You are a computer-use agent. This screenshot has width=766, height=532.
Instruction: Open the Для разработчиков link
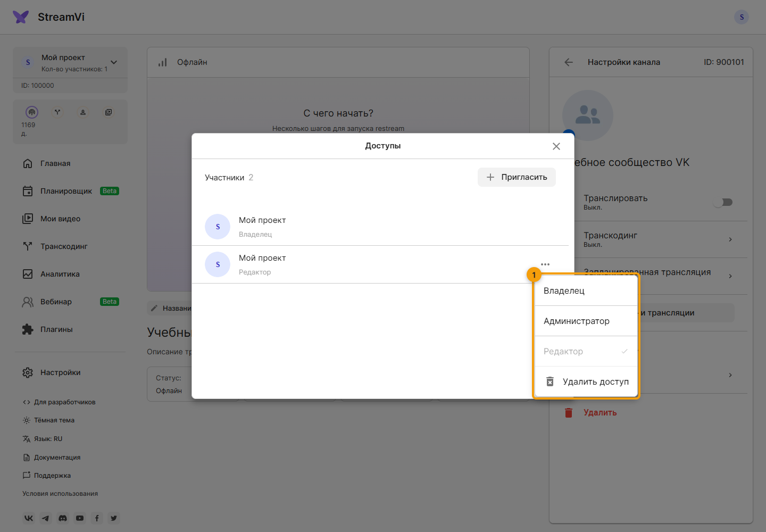59,402
